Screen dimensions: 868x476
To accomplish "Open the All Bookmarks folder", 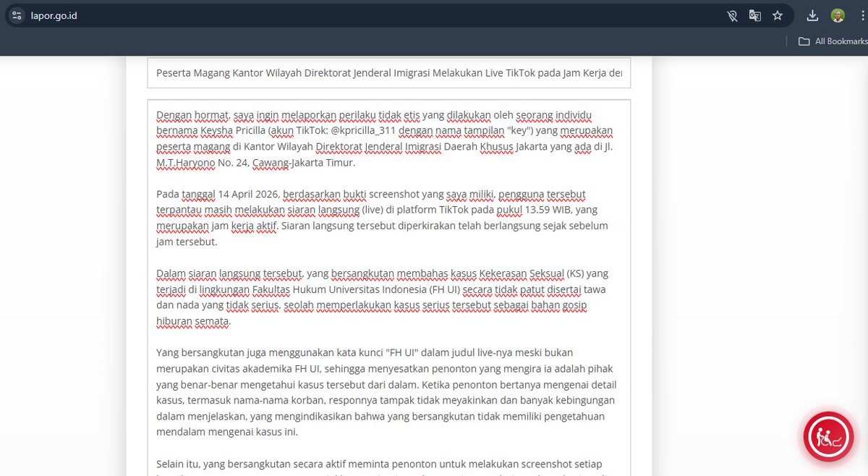I will (833, 41).
